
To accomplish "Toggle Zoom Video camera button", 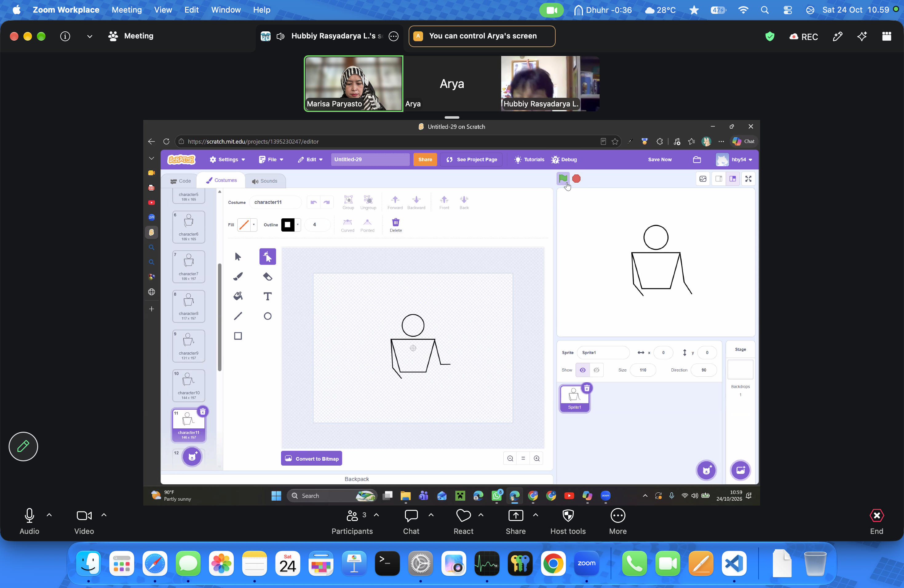I will (x=84, y=521).
